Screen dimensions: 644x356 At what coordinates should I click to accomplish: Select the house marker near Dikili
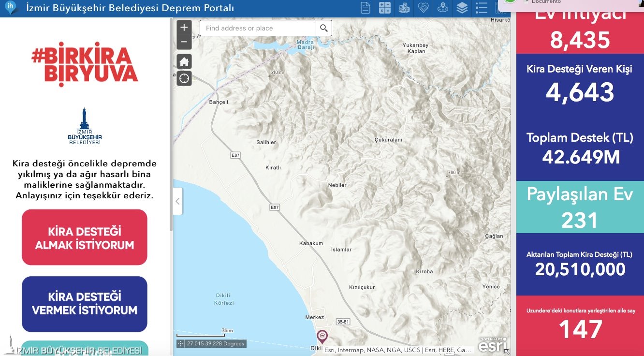tap(322, 336)
